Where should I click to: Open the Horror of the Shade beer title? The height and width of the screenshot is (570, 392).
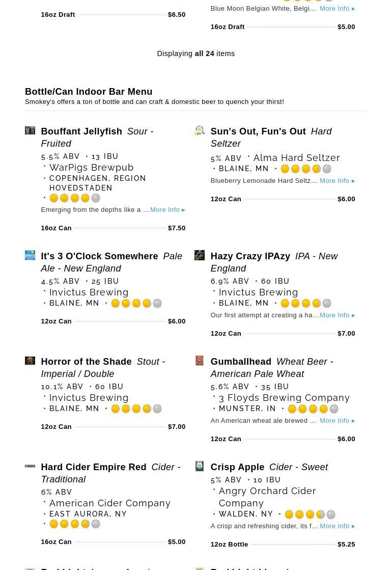tap(86, 362)
